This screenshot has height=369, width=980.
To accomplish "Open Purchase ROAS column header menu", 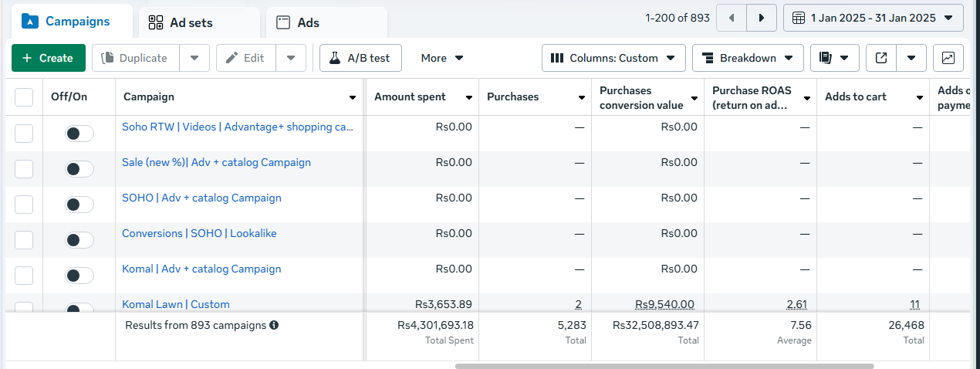I will click(807, 97).
